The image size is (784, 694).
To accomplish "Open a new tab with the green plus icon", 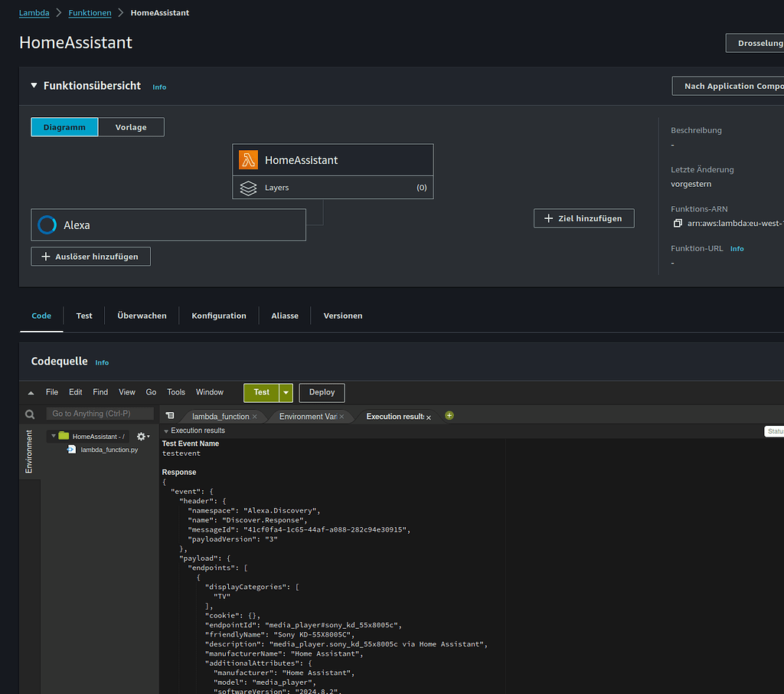I will (449, 415).
